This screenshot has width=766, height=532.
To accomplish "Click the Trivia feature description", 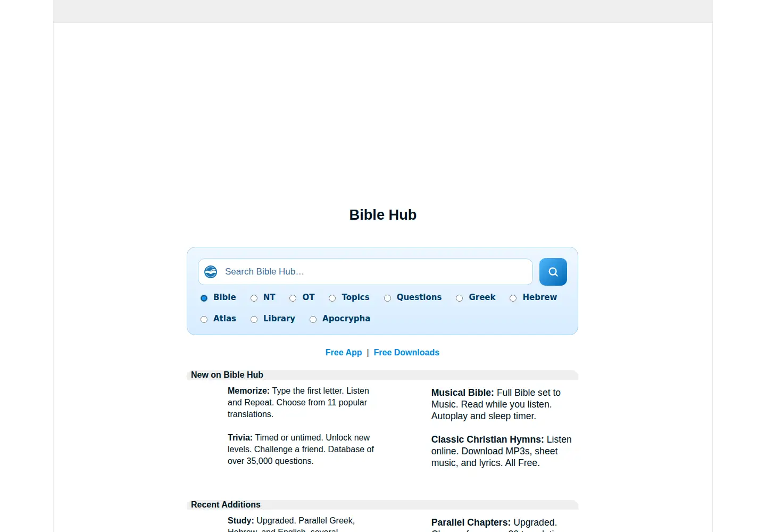I will 301,449.
